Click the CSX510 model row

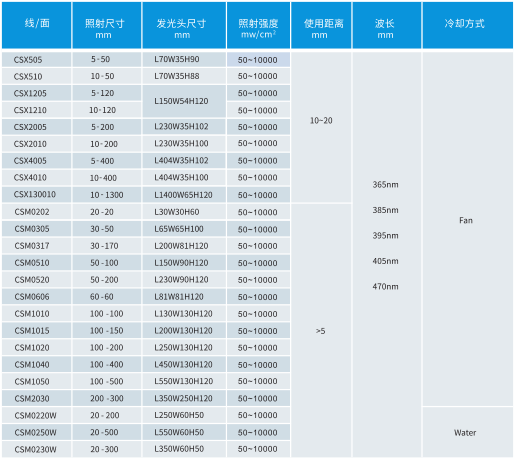click(36, 76)
